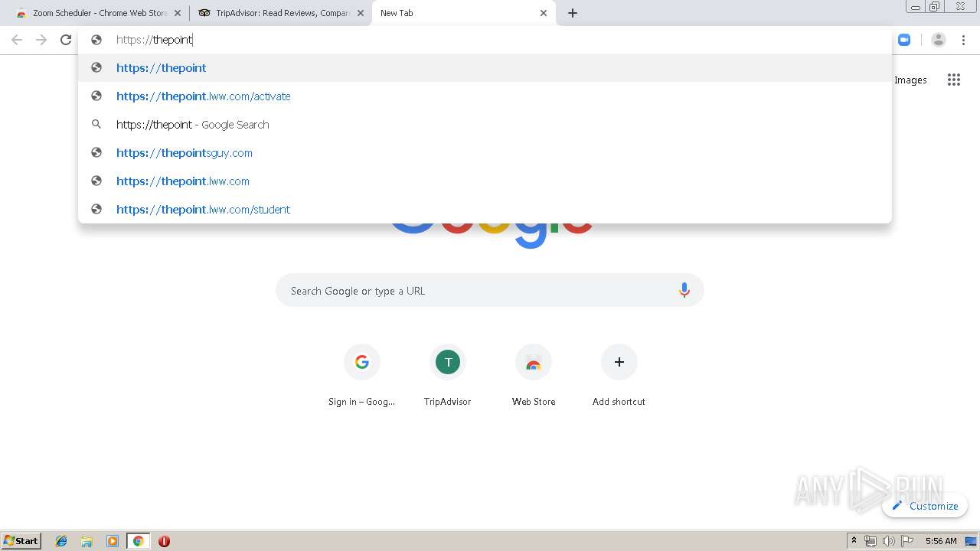Click the Show desktop tray button
Screen dimensions: 980x551
click(x=972, y=541)
